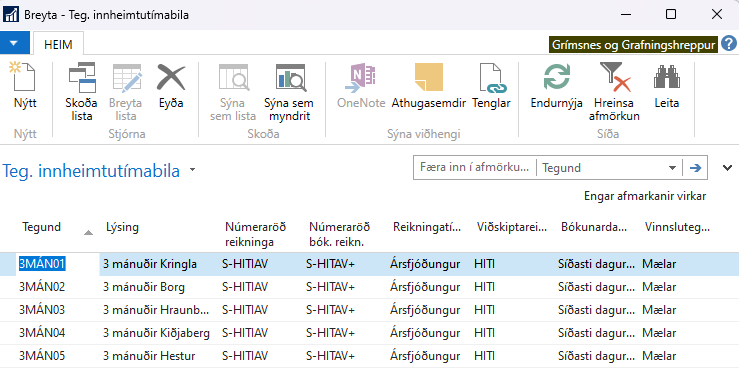The image size is (739, 373).
Task: Click the filter text input field
Action: click(475, 167)
